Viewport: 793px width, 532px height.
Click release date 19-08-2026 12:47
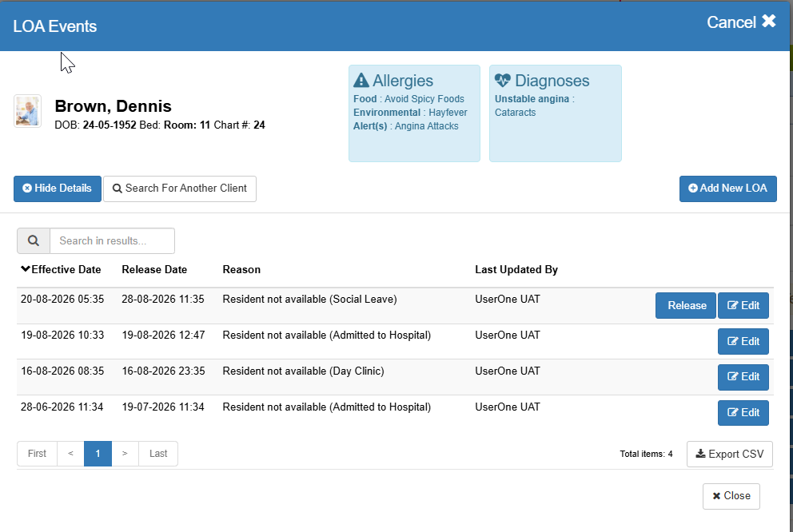(163, 335)
